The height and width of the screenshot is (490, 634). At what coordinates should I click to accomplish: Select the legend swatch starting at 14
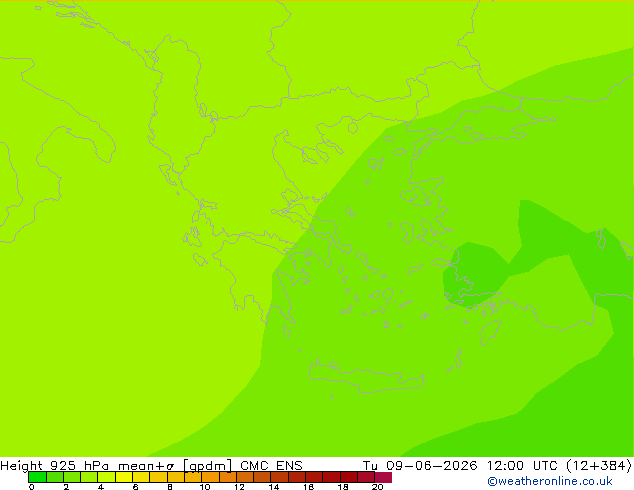pos(279,477)
